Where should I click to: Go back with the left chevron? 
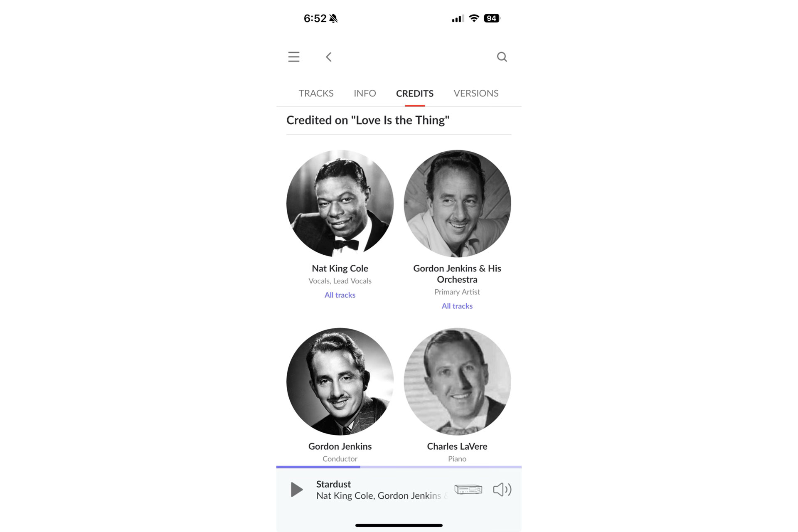[328, 57]
